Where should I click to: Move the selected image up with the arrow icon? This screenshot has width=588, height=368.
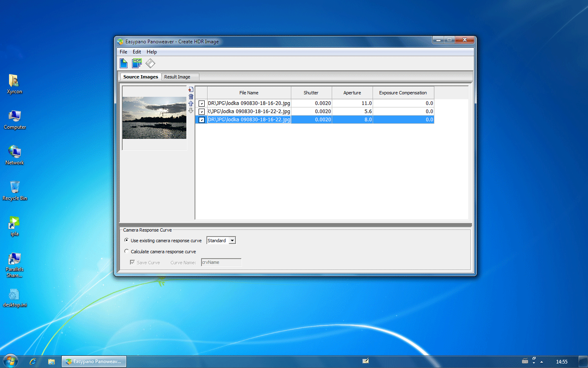pos(191,104)
